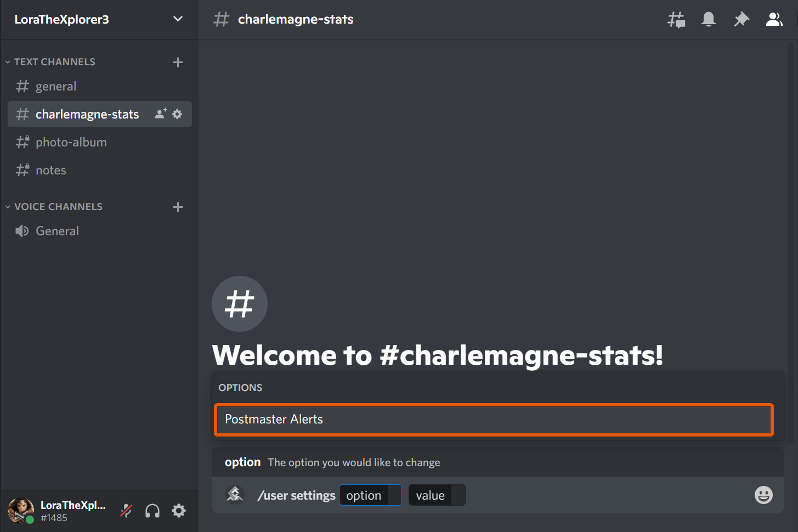Viewport: 798px width, 532px height.
Task: Join the General voice channel
Action: (x=100, y=231)
